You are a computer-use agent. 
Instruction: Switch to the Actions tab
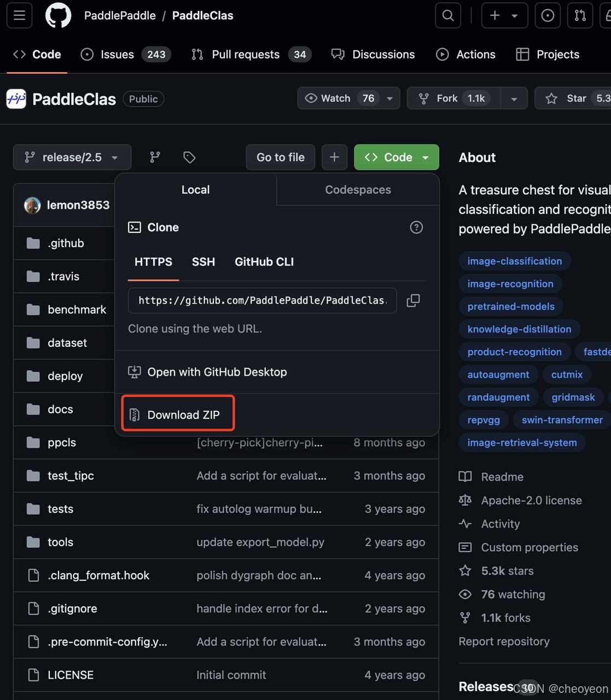tap(465, 54)
